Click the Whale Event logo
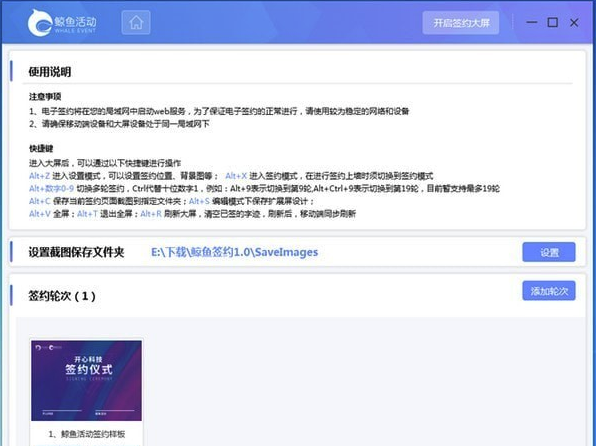Screen dimensions: 596x446 point(62,23)
